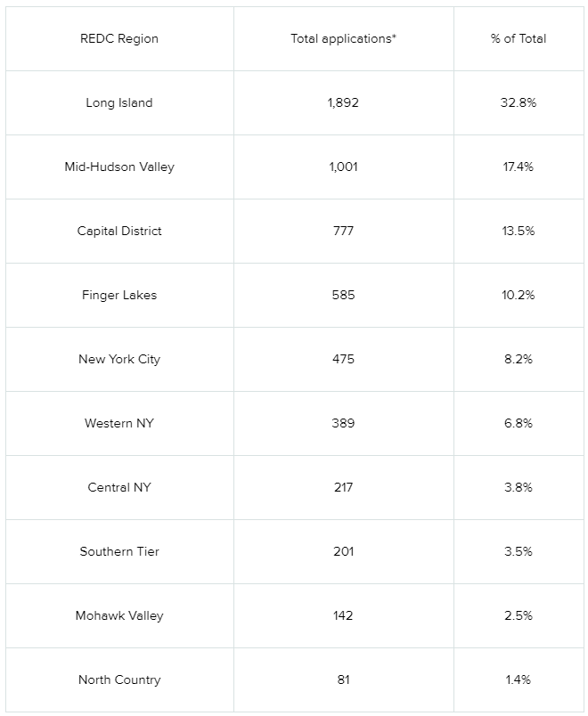
Task: Click the Mohawk Valley cell
Action: [x=119, y=615]
